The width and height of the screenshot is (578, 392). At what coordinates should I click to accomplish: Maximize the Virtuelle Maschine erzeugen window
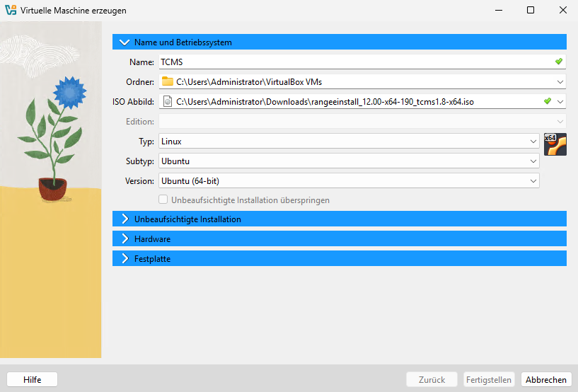pos(531,11)
